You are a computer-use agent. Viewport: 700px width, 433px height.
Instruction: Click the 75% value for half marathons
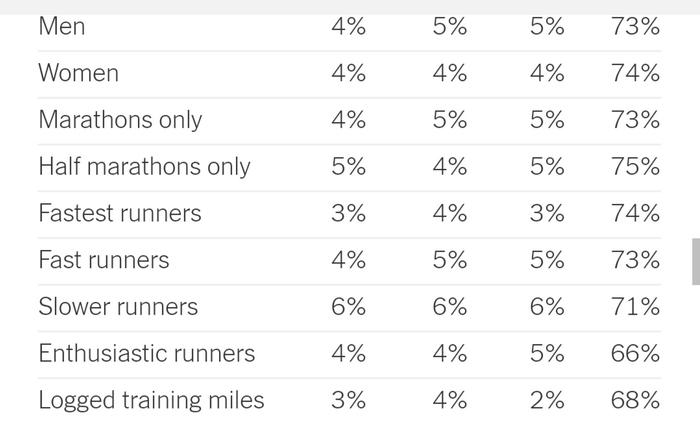635,167
